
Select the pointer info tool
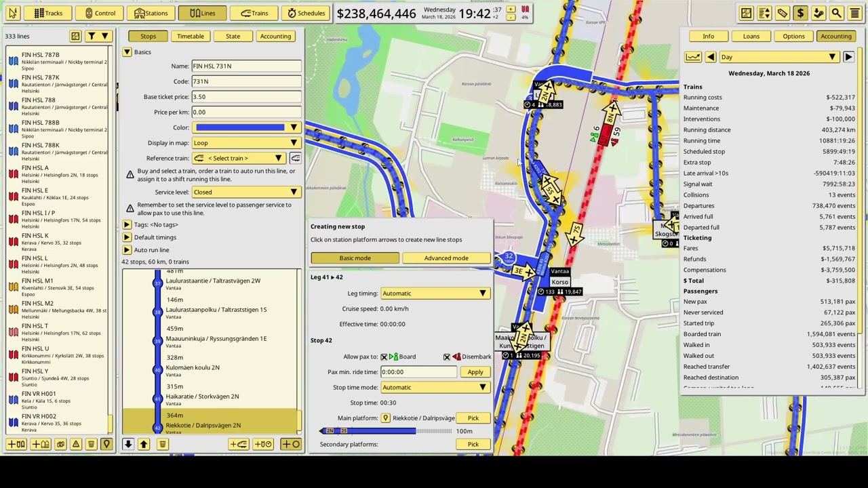pos(13,13)
